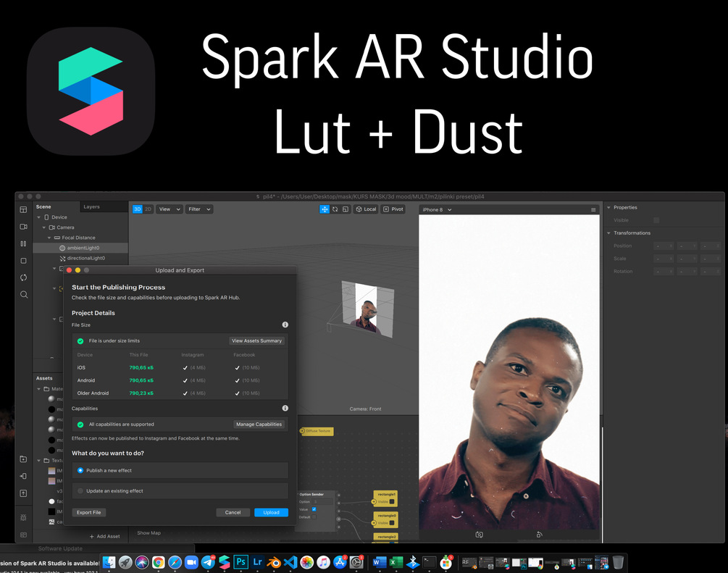
Task: Open Spark AR Studio from the Dock
Action: [x=225, y=562]
